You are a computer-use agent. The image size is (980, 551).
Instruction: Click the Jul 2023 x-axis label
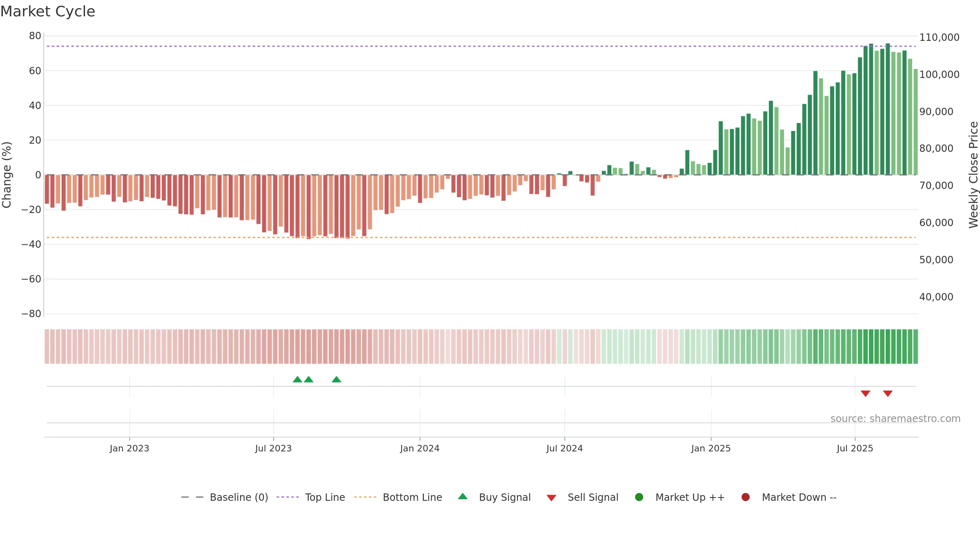(274, 448)
